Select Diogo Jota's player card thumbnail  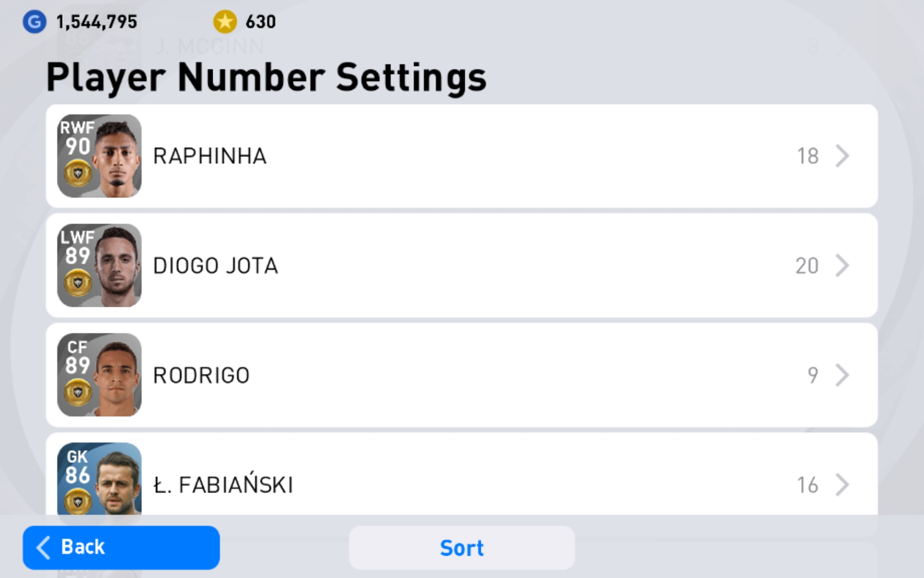[x=99, y=265]
